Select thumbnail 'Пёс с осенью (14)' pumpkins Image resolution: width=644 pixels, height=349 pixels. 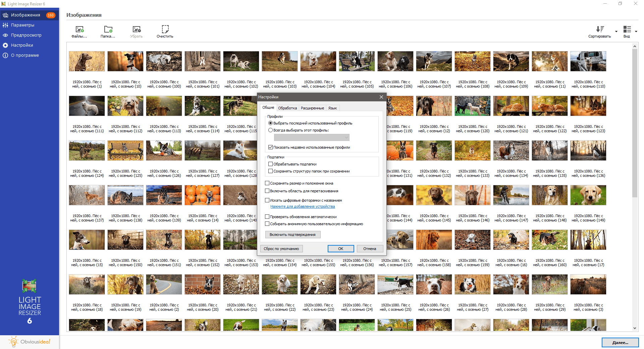pyautogui.click(x=203, y=195)
